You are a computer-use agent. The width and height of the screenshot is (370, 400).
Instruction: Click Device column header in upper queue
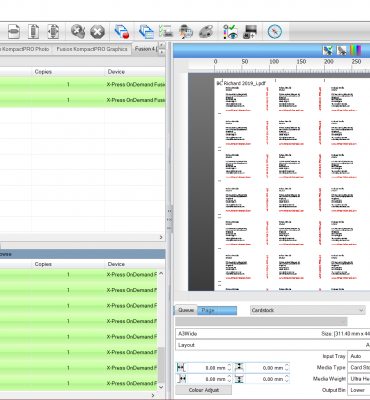pos(135,72)
